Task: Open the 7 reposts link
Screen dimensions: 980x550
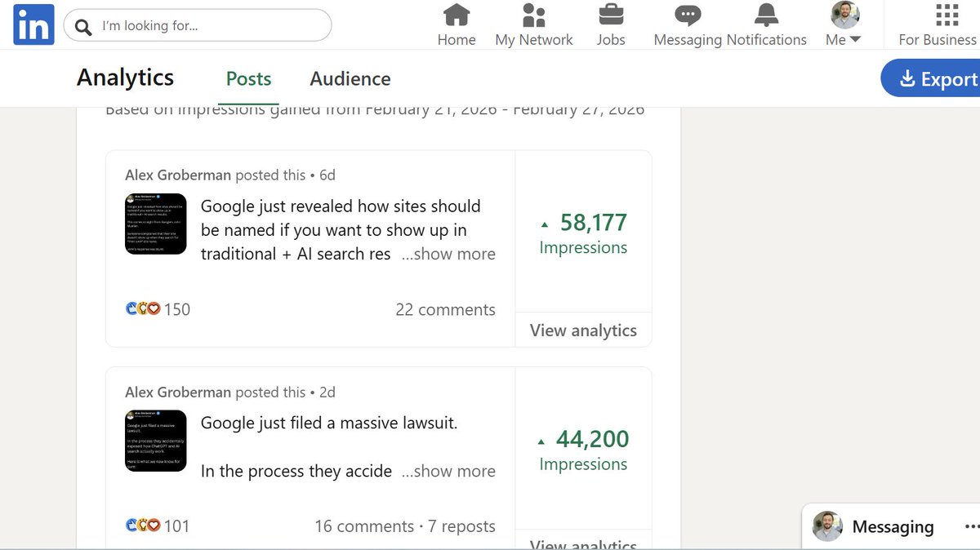Action: [461, 526]
